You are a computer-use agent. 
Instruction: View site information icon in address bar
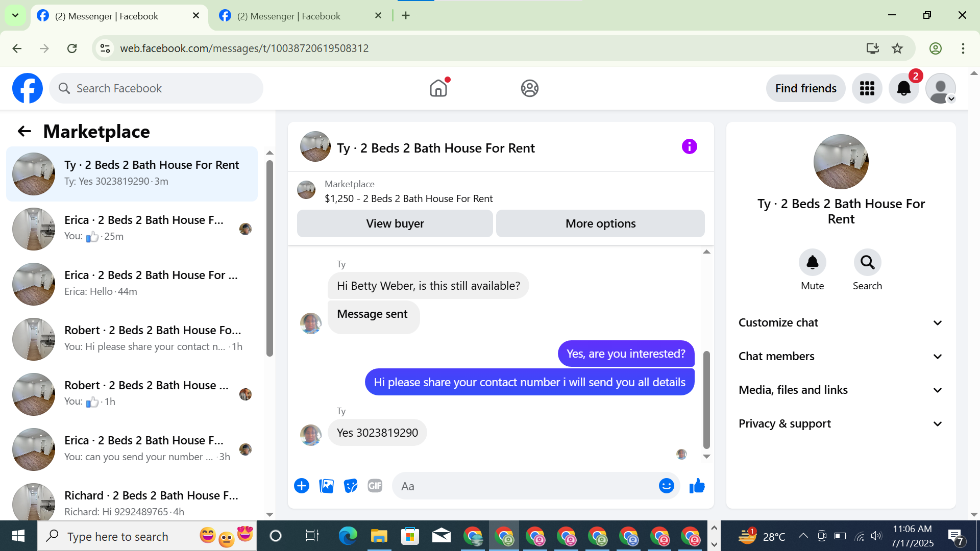pos(105,48)
